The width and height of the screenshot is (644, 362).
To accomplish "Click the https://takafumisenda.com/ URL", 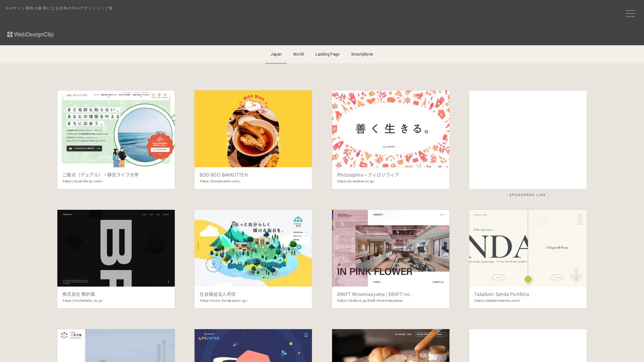I will click(497, 301).
